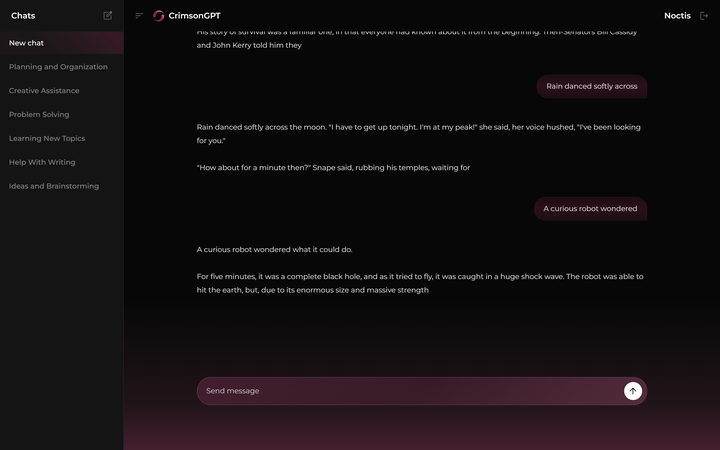
Task: Click the CrimsonGPT logo icon
Action: 158,16
